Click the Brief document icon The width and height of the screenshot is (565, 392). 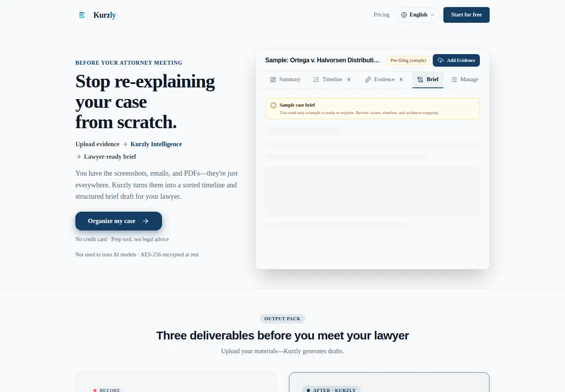pos(420,80)
